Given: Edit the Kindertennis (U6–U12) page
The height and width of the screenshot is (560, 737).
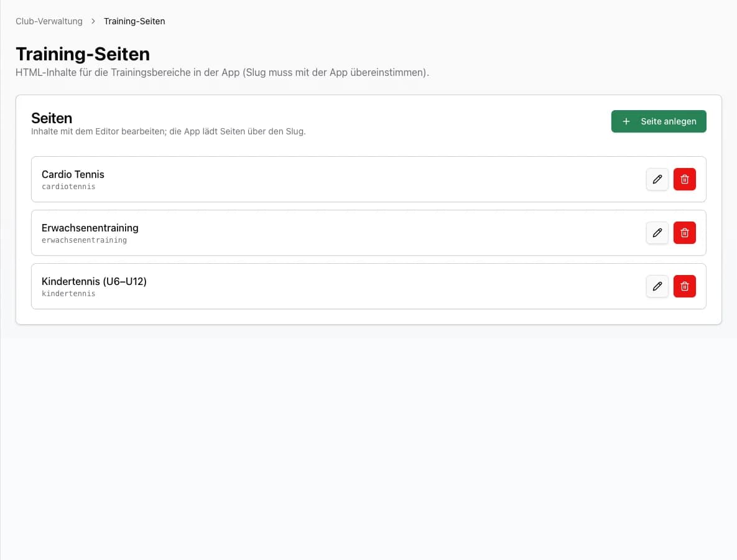Looking at the screenshot, I should (657, 286).
